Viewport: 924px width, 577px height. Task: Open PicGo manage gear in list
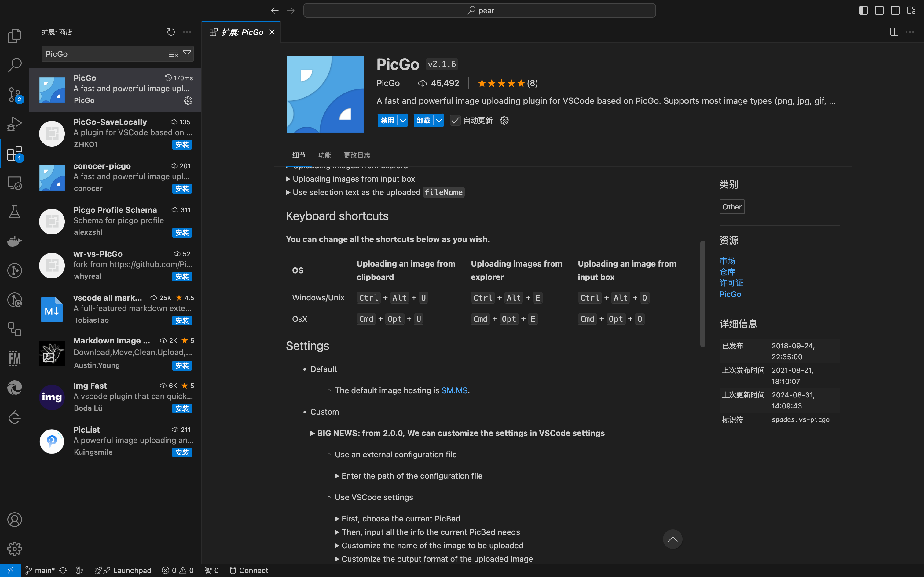click(x=188, y=101)
